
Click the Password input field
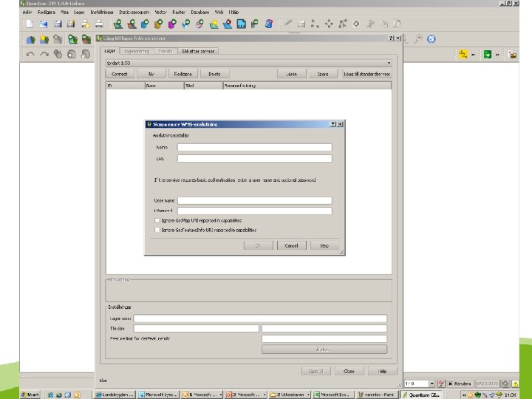[x=254, y=211]
